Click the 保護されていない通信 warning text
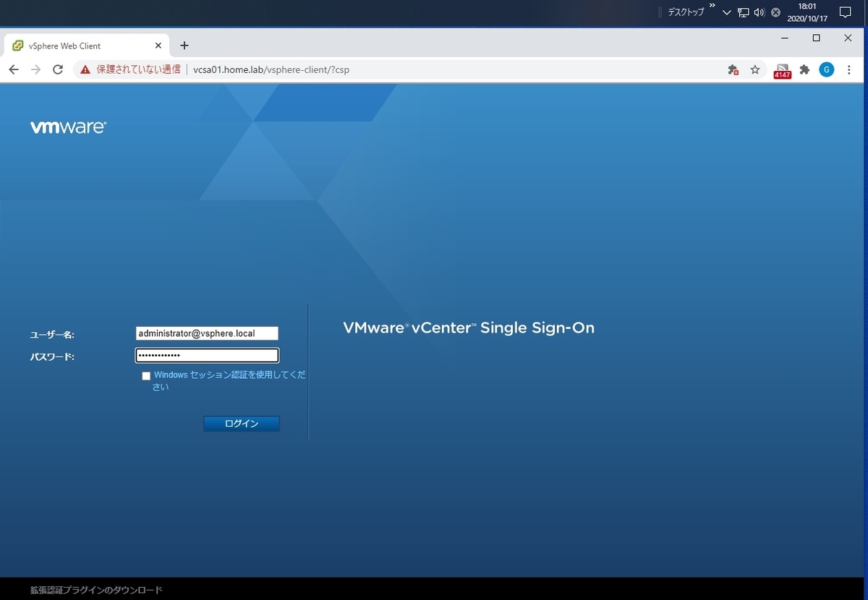 [x=138, y=70]
